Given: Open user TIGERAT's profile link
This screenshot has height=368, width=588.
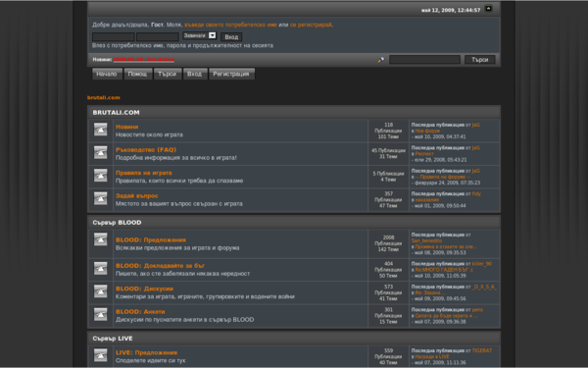Looking at the screenshot, I should [x=482, y=350].
